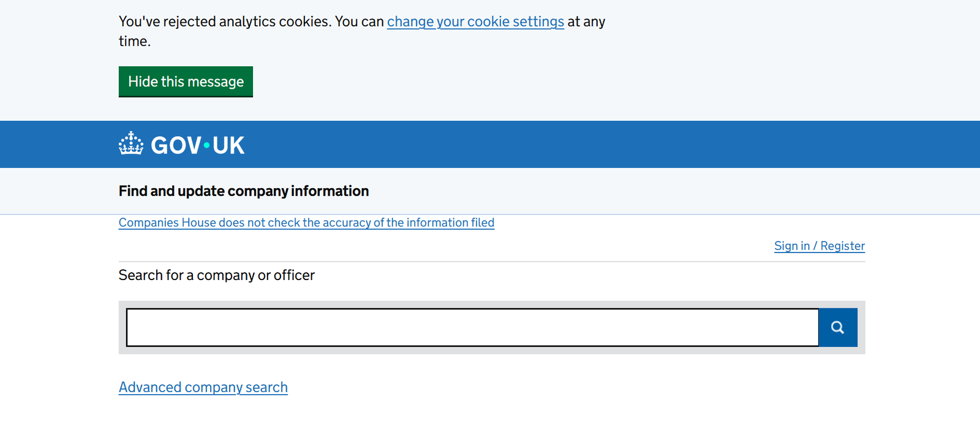Click the GOV.UK wordmark text
This screenshot has width=980, height=421.
click(x=197, y=145)
